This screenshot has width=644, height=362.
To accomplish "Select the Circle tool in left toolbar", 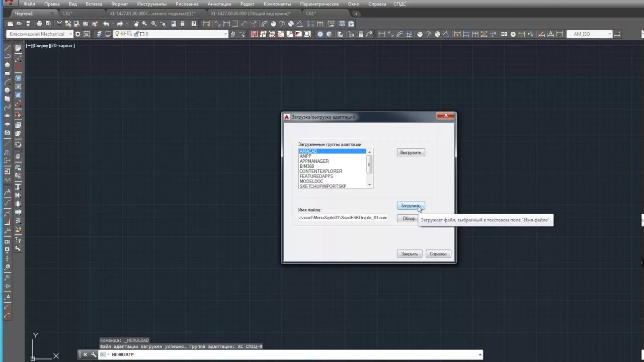I will tap(7, 90).
